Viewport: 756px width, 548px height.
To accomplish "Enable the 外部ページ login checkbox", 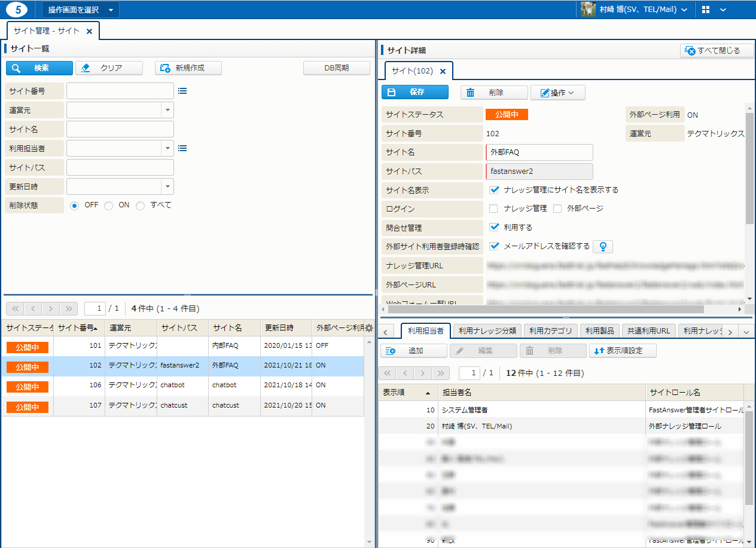I will (x=557, y=209).
